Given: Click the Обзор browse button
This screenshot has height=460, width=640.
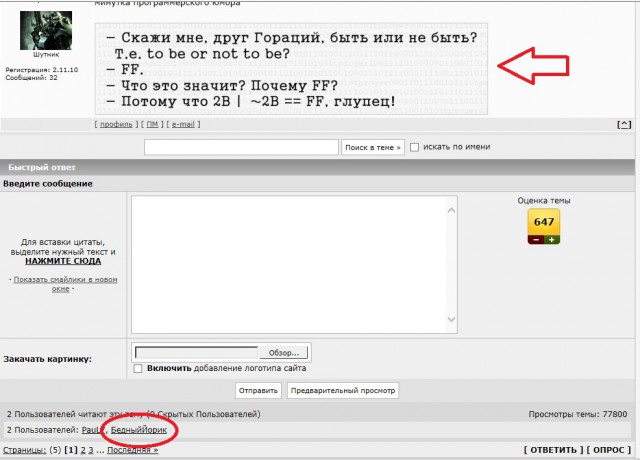Looking at the screenshot, I should [284, 353].
